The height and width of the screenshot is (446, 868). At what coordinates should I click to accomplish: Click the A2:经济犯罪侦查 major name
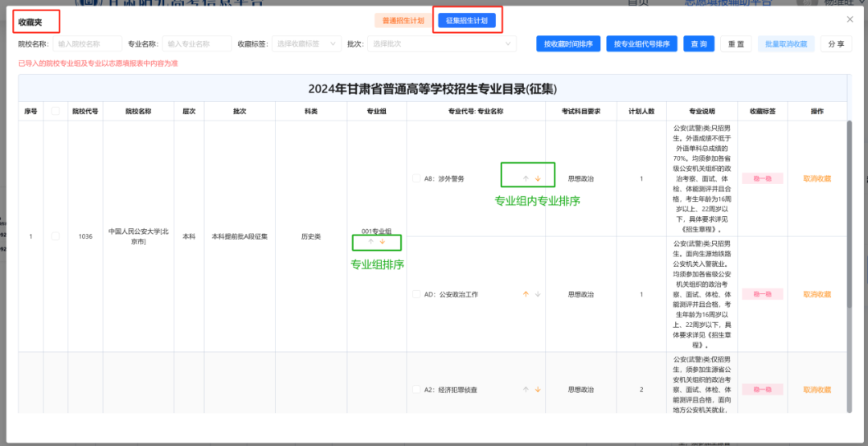(451, 390)
